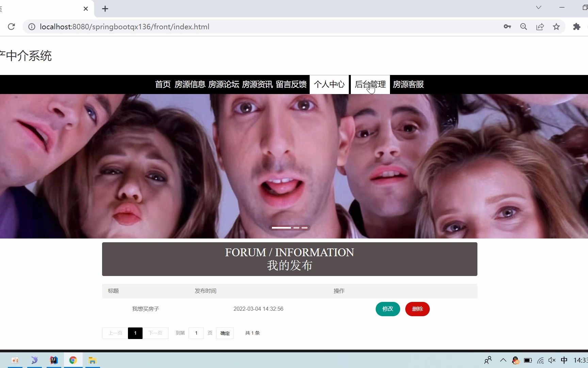Open the bird-shaped app in taskbar
588x368 pixels.
point(34,360)
